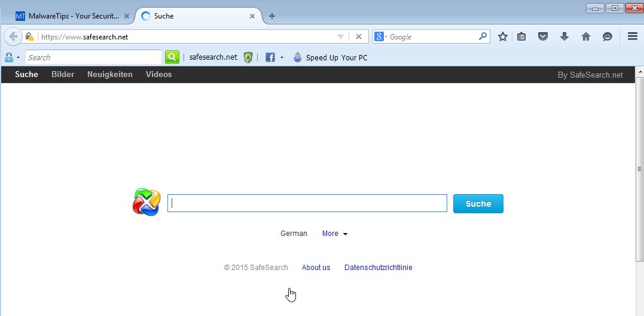This screenshot has width=644, height=316.
Task: Select the German language option
Action: [x=294, y=234]
